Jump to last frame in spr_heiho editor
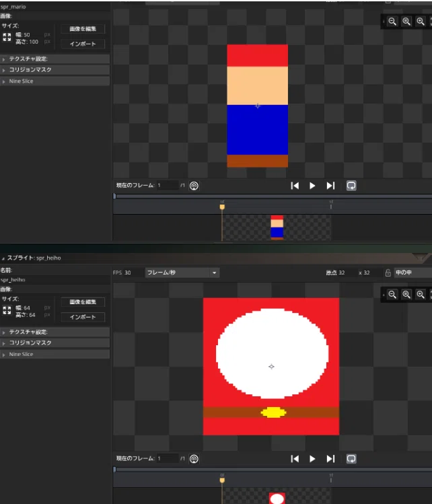This screenshot has height=504, width=432. (330, 459)
